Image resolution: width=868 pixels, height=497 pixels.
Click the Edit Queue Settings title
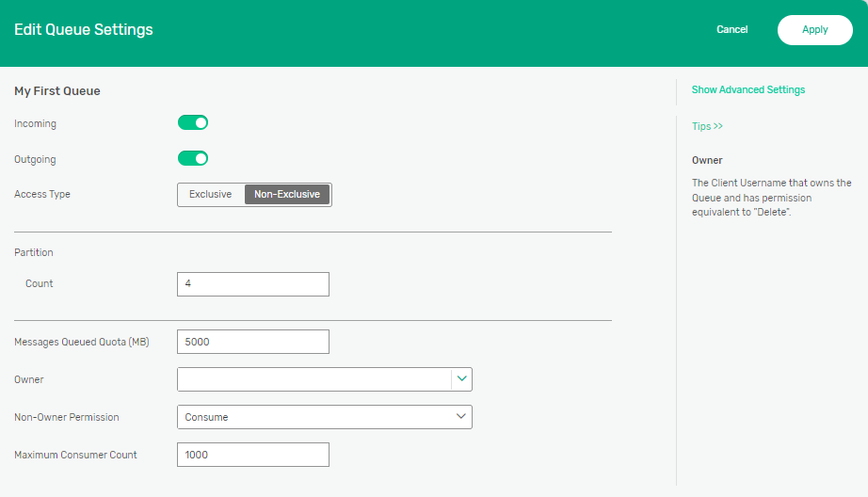coord(84,30)
